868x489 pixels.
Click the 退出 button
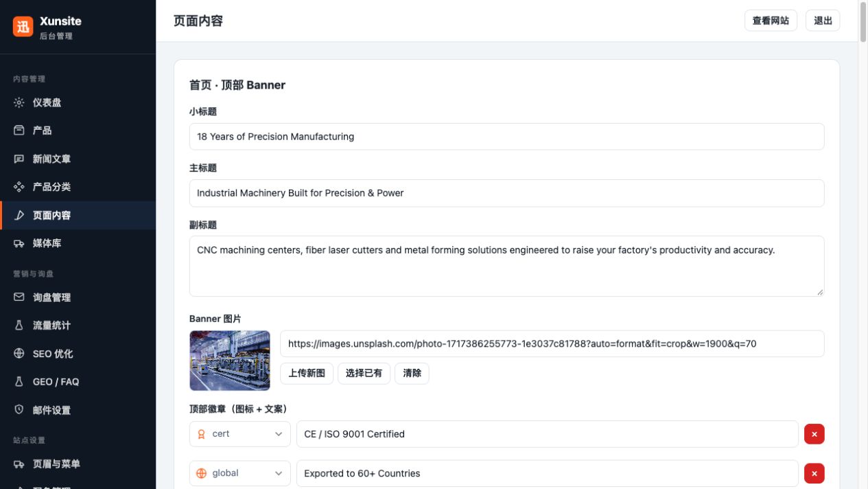[x=823, y=21]
